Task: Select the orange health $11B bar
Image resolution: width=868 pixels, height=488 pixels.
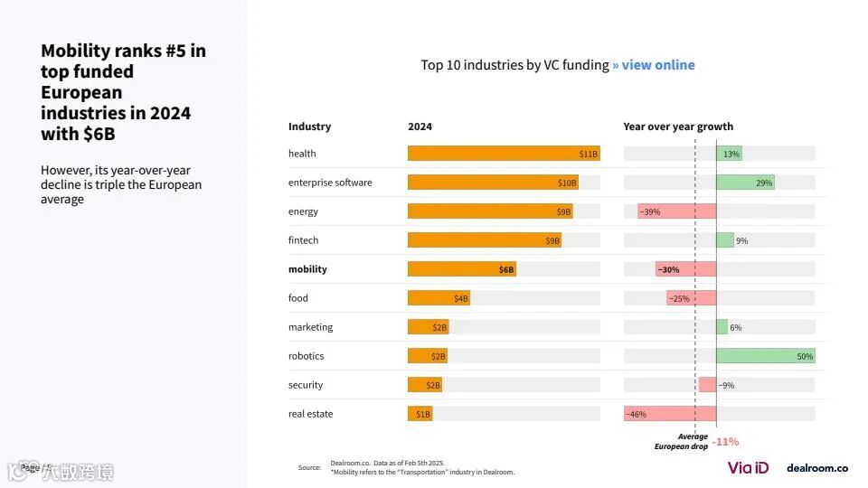Action: [x=503, y=154]
